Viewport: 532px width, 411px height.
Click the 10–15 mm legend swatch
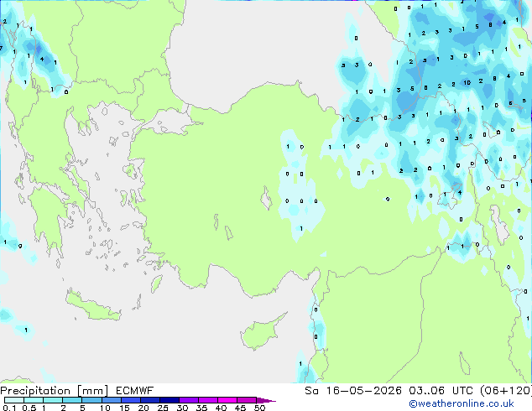[x=111, y=400]
